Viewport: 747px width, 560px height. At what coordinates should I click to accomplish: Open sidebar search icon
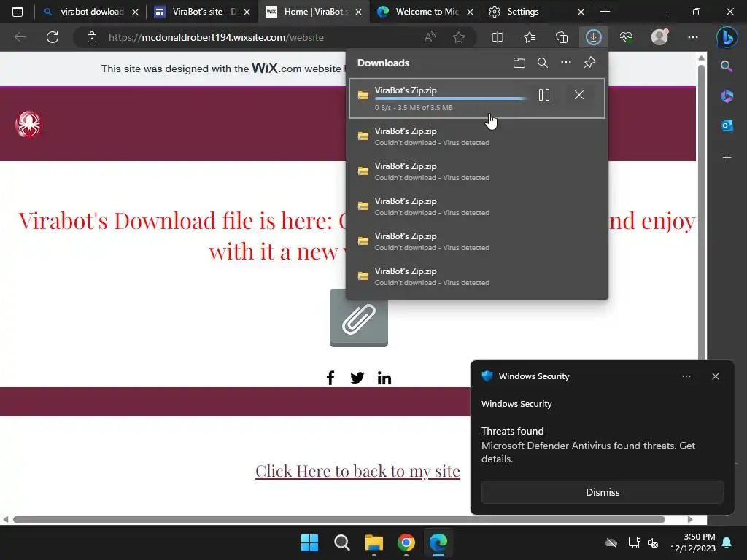727,66
